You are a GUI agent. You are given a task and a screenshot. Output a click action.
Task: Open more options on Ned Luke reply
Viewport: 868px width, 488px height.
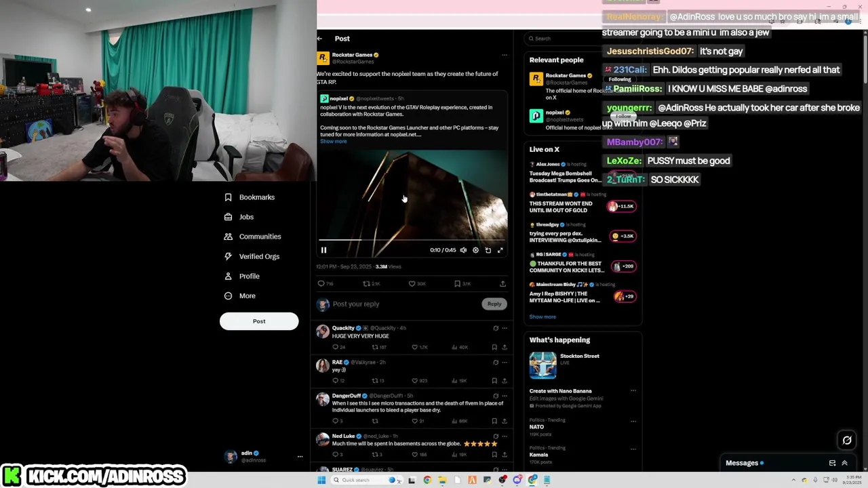(x=504, y=436)
